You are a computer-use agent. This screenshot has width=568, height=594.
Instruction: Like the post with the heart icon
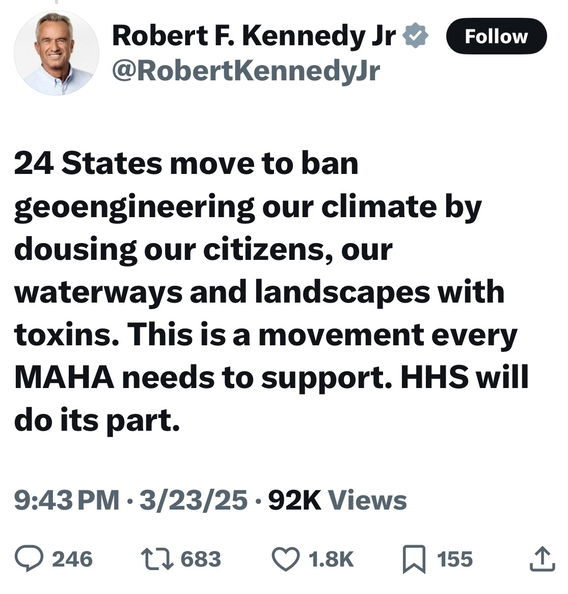(286, 559)
